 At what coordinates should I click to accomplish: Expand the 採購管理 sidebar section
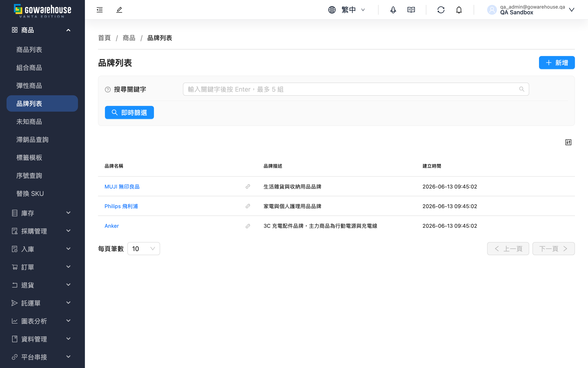pos(42,231)
